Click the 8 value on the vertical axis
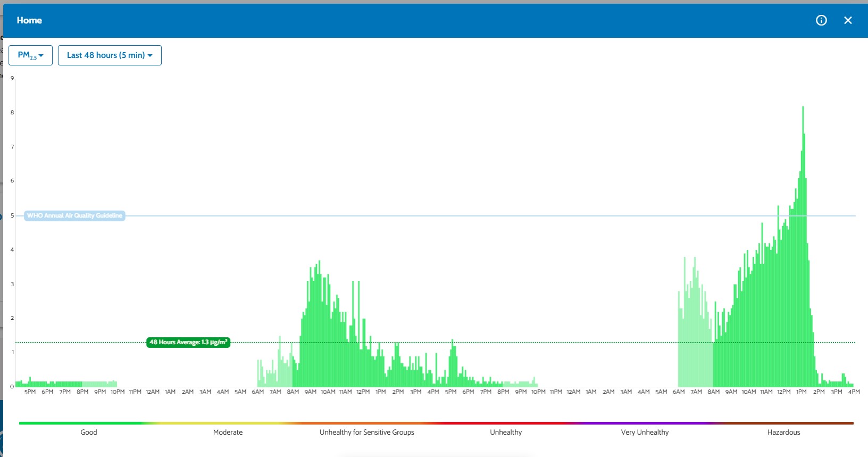868x457 pixels. click(x=12, y=112)
